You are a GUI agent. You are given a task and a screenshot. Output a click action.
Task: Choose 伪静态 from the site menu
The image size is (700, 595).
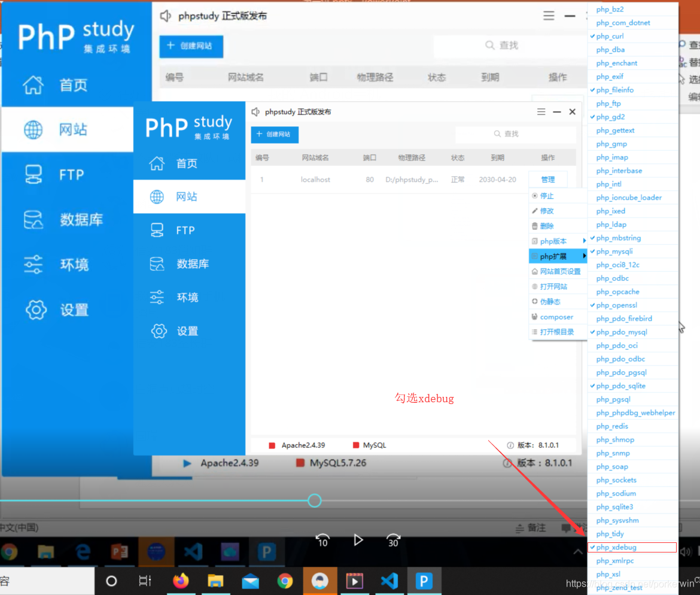pyautogui.click(x=558, y=302)
